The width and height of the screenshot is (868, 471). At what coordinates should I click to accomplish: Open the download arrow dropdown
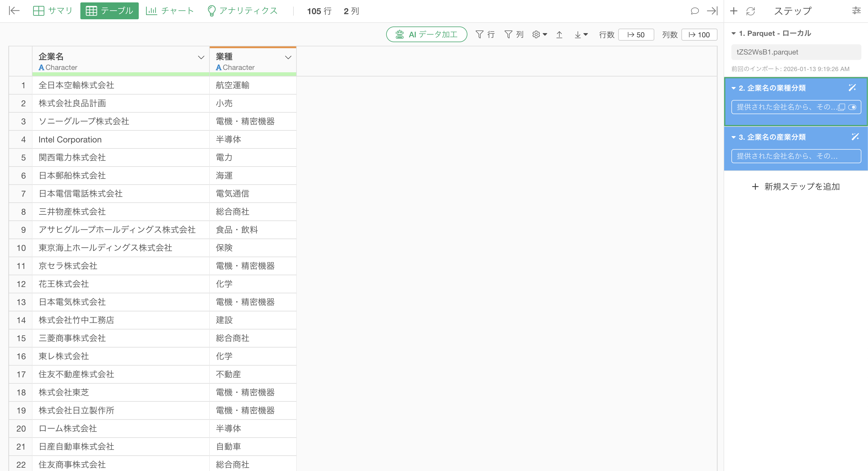click(581, 35)
